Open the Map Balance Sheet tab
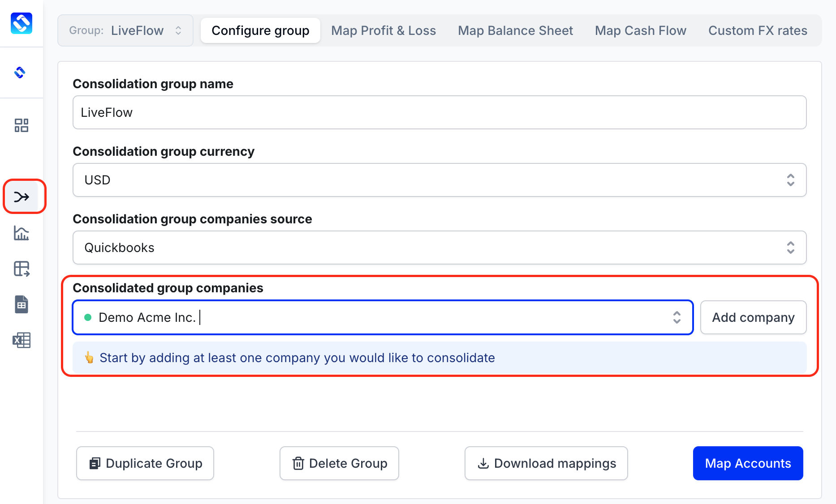Screen dimensions: 836x504 pyautogui.click(x=515, y=30)
